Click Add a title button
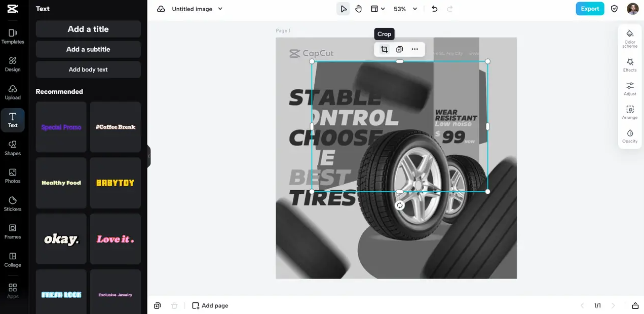 (x=88, y=29)
